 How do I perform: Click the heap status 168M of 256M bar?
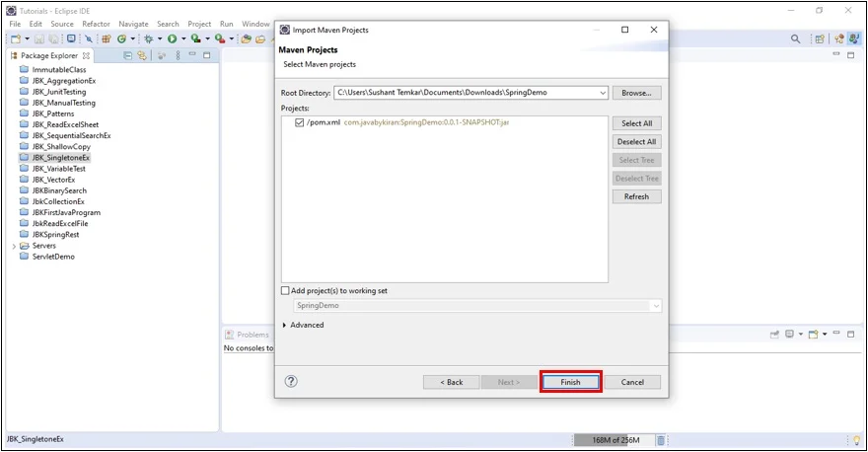(x=615, y=440)
